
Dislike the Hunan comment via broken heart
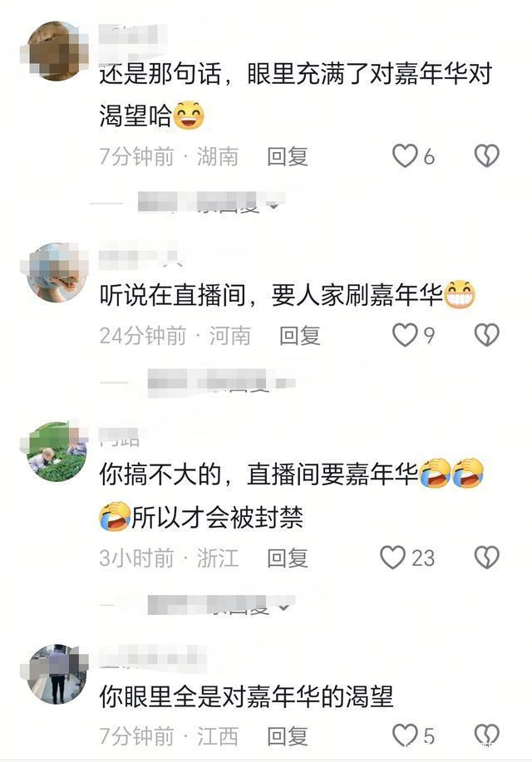[487, 156]
